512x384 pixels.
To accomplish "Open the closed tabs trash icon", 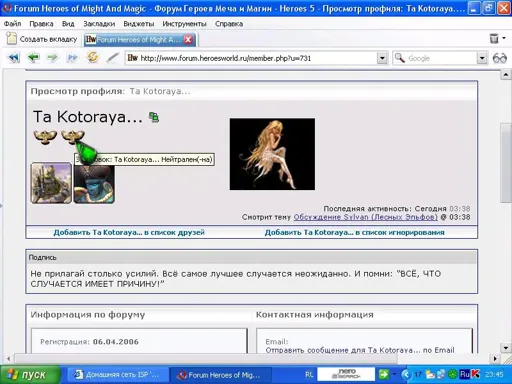I will pyautogui.click(x=494, y=38).
